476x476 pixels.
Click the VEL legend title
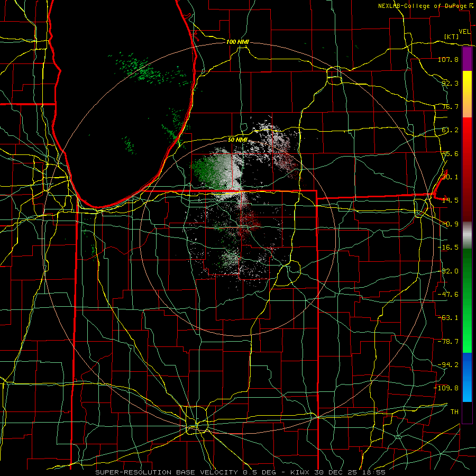(464, 31)
